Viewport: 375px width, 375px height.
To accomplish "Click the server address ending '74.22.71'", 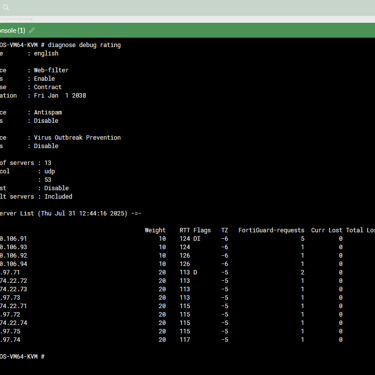I will pyautogui.click(x=13, y=306).
